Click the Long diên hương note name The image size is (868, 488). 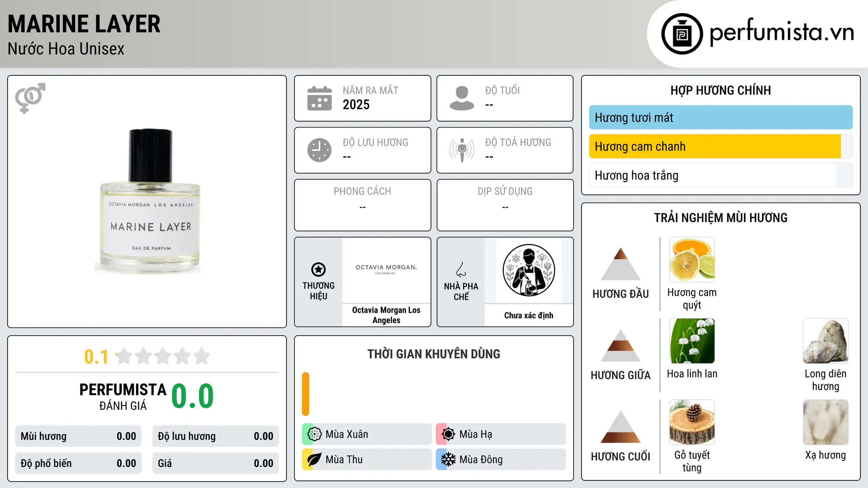[826, 380]
